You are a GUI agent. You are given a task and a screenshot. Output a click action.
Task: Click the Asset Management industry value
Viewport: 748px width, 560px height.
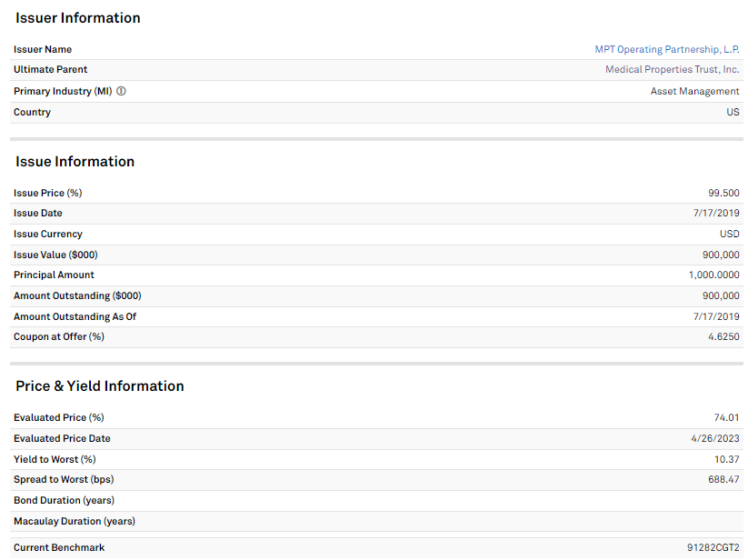point(694,91)
